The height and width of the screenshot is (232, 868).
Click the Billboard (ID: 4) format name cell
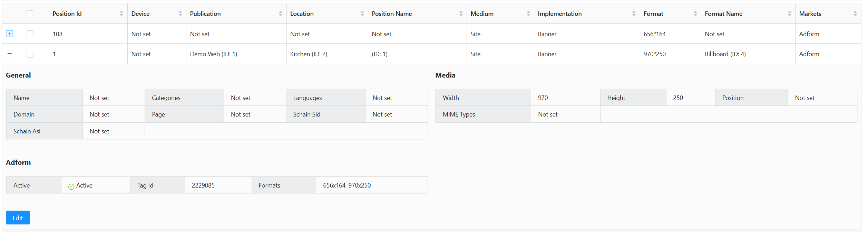pyautogui.click(x=725, y=54)
